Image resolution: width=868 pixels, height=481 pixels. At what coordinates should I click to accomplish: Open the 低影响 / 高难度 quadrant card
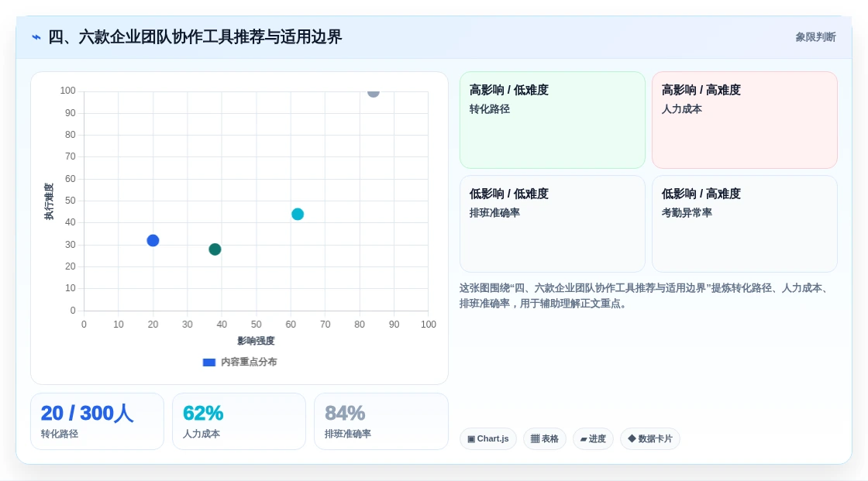click(x=745, y=224)
